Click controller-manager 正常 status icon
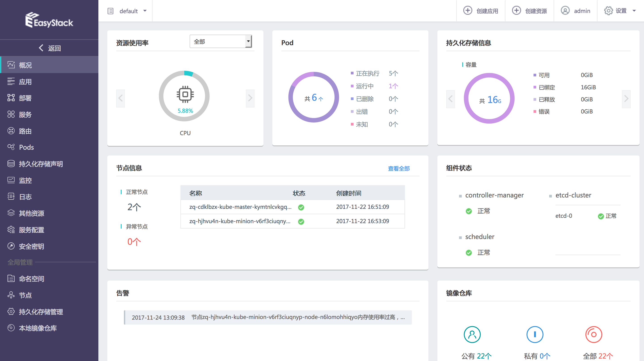Image resolution: width=644 pixels, height=361 pixels. (469, 211)
